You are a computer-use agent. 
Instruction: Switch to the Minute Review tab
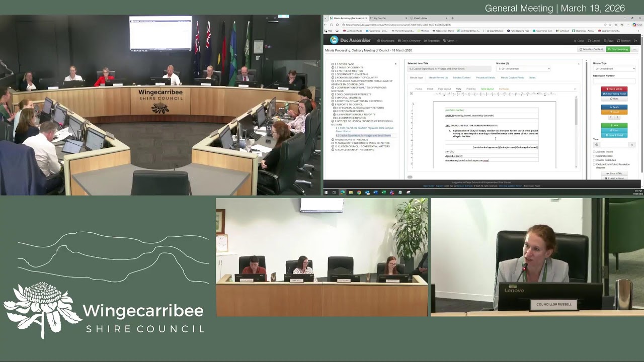point(438,78)
